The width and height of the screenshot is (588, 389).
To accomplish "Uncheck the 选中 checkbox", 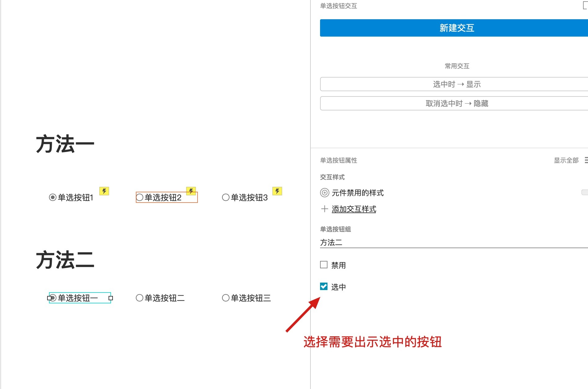I will (324, 287).
